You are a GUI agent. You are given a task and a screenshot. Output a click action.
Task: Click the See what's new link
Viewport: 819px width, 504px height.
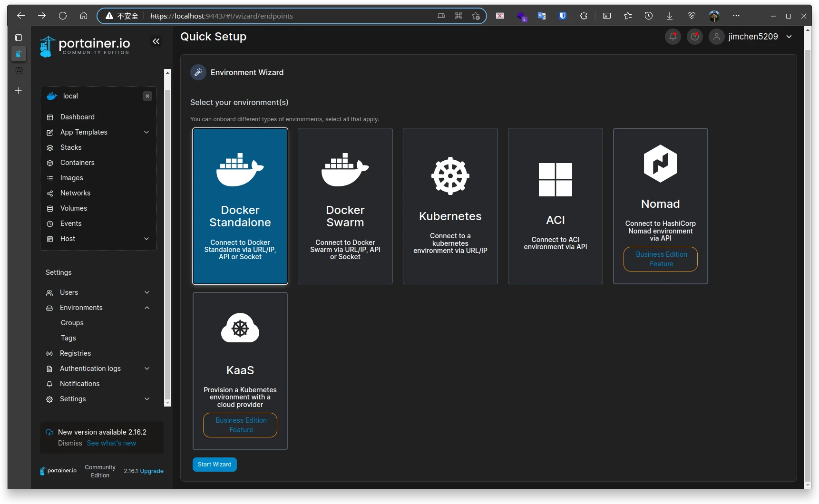(x=111, y=443)
